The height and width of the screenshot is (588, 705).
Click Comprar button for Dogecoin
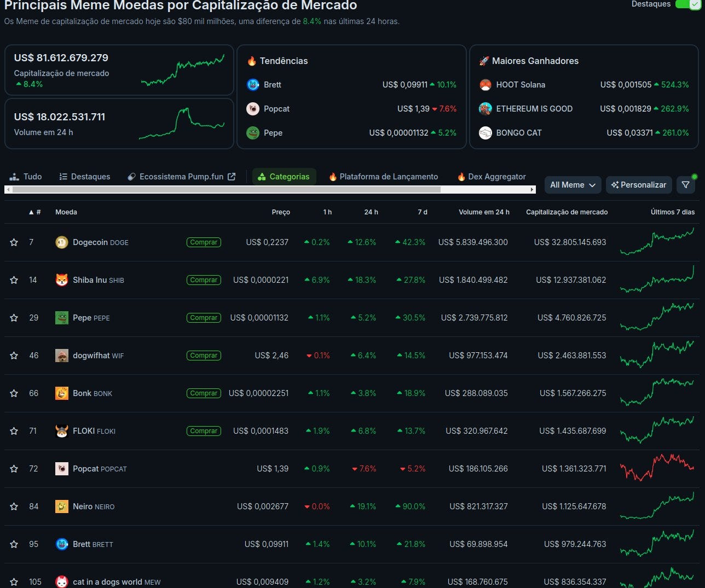(204, 242)
